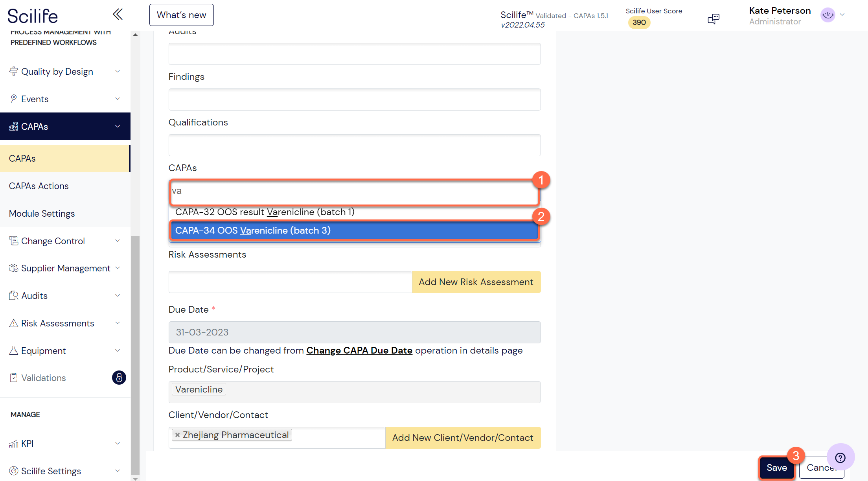868x481 pixels.
Task: Click the Save button
Action: [x=776, y=468]
